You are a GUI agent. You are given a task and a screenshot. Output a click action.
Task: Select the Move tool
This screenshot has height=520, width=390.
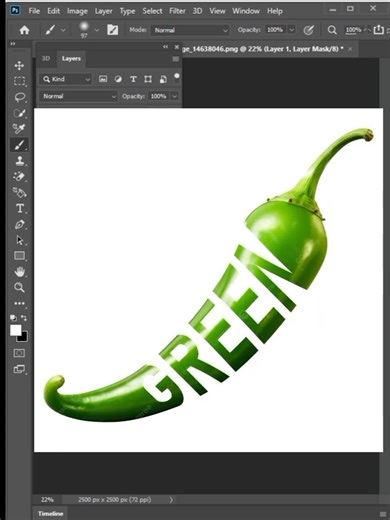[19, 65]
